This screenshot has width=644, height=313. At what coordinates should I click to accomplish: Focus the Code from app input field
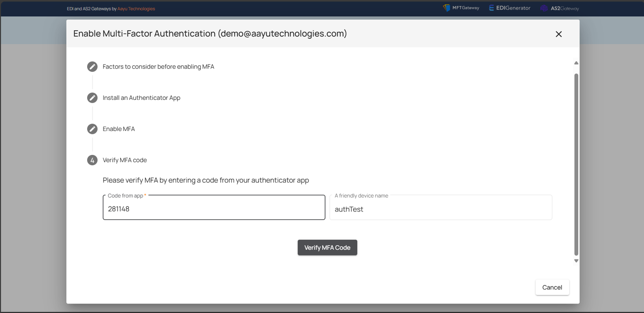click(214, 207)
